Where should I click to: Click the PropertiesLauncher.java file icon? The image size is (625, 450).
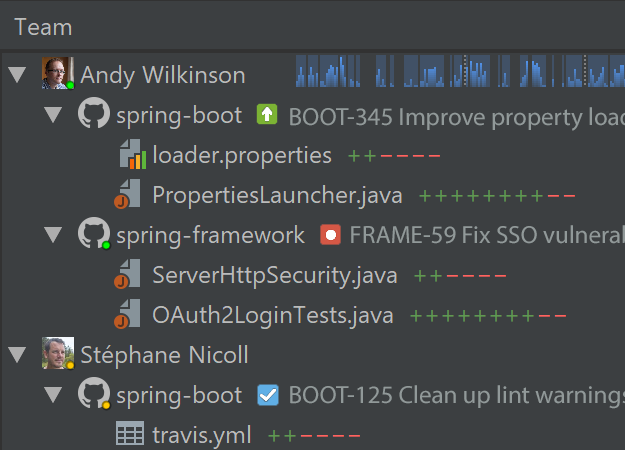tap(128, 194)
